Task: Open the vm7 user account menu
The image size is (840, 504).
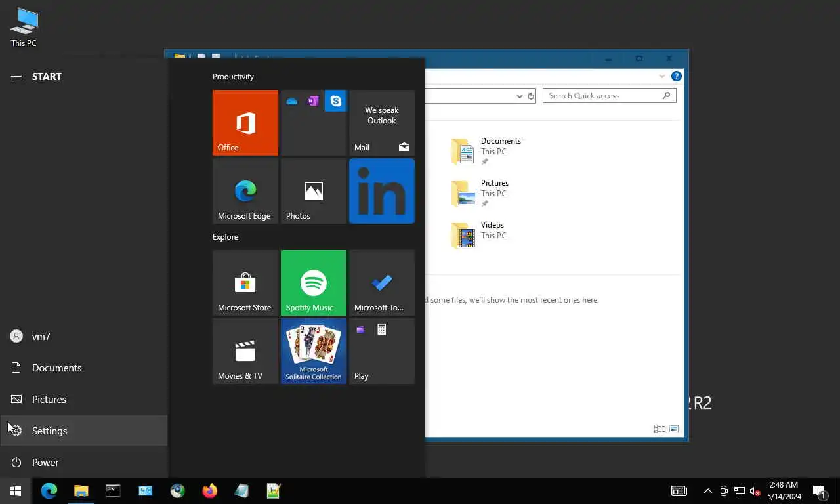Action: 84,337
